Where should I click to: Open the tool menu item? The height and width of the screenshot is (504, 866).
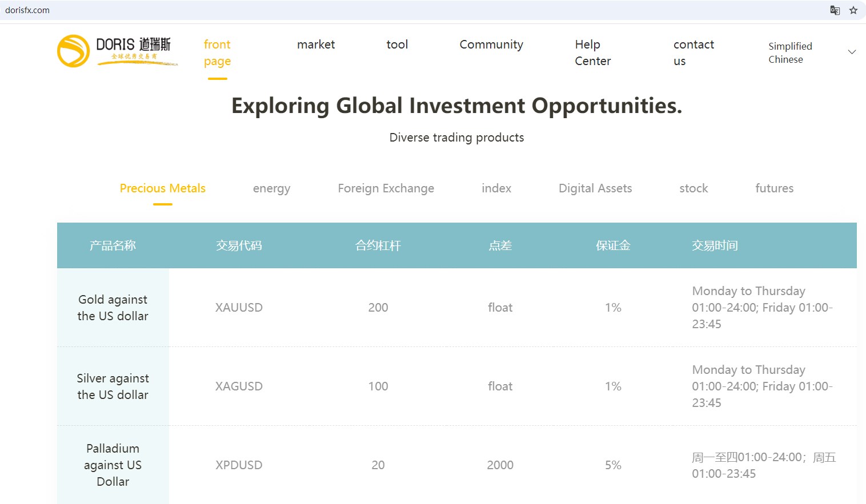click(x=397, y=45)
